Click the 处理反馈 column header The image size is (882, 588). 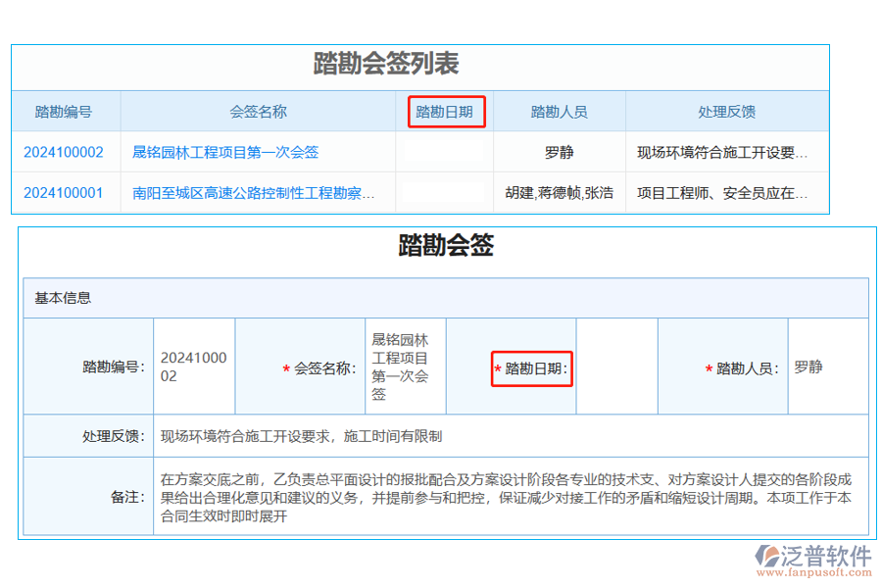click(726, 112)
